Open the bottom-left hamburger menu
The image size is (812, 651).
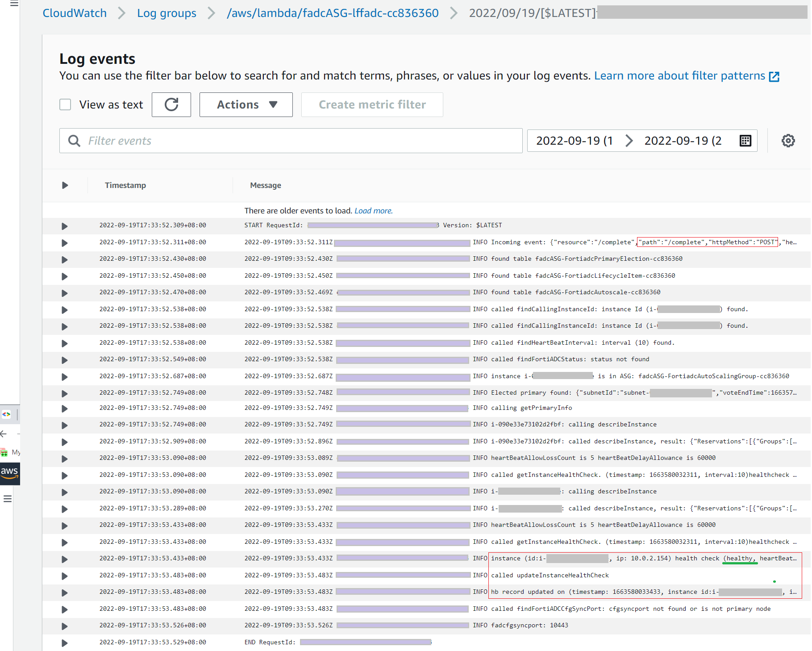coord(7,498)
